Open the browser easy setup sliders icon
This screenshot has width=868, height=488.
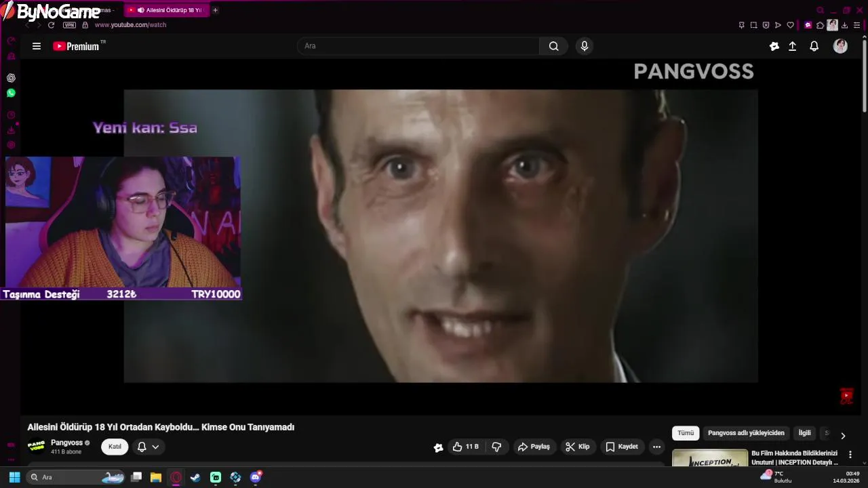(856, 25)
